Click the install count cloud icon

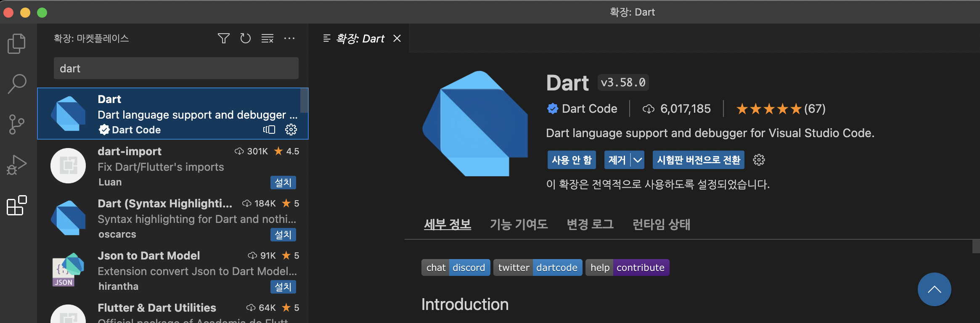coord(649,109)
